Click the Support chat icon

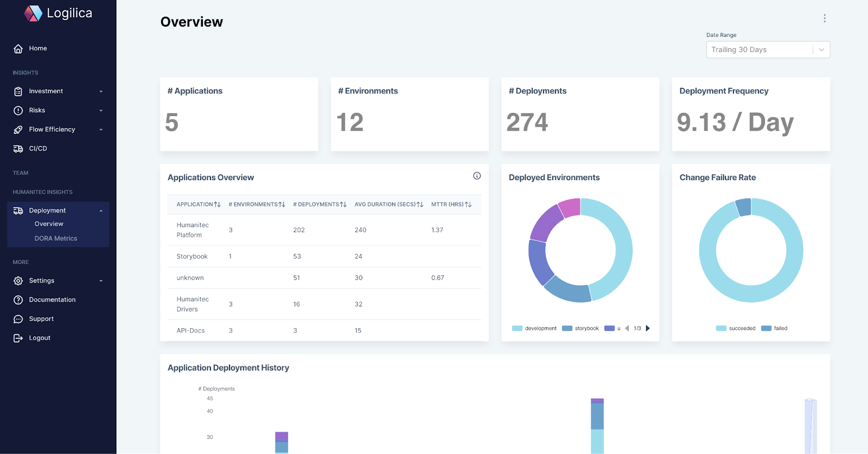click(x=18, y=319)
